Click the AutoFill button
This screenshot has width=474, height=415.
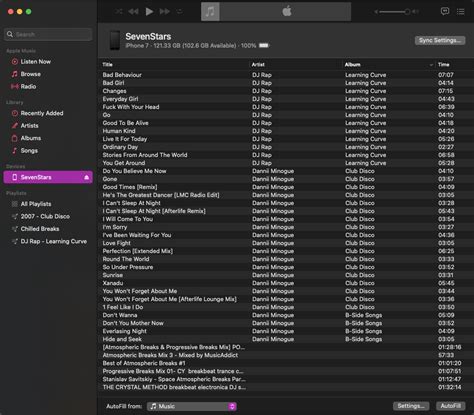(x=451, y=406)
